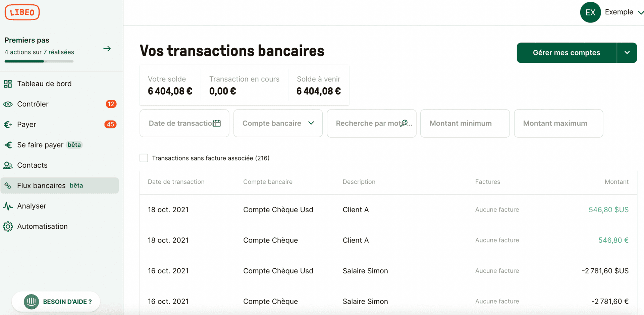The width and height of the screenshot is (644, 315).
Task: Select the Contrôler eye icon
Action: (x=8, y=104)
